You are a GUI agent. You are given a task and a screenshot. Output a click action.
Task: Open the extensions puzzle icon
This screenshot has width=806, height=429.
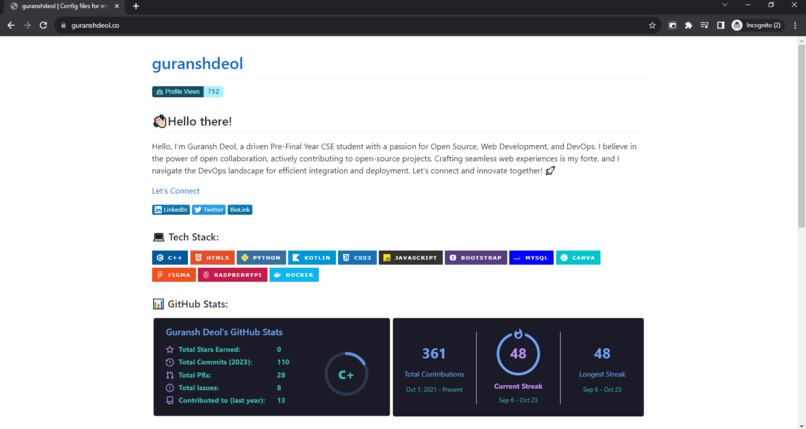tap(688, 25)
